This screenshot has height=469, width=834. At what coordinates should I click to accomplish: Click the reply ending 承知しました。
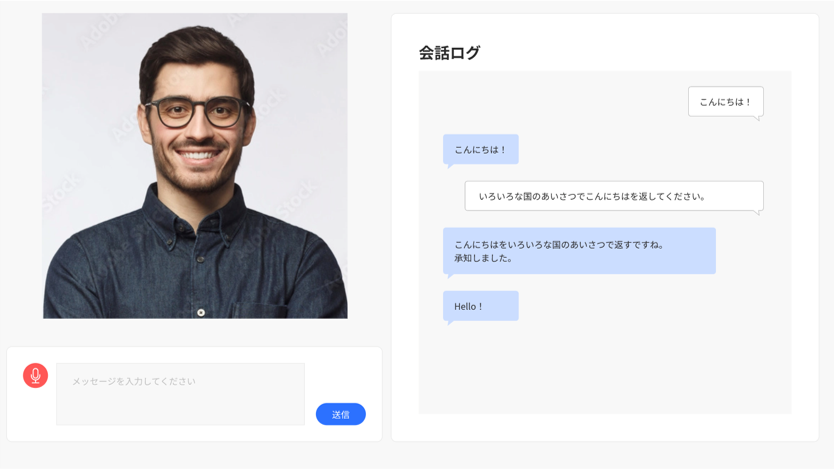[x=579, y=251]
